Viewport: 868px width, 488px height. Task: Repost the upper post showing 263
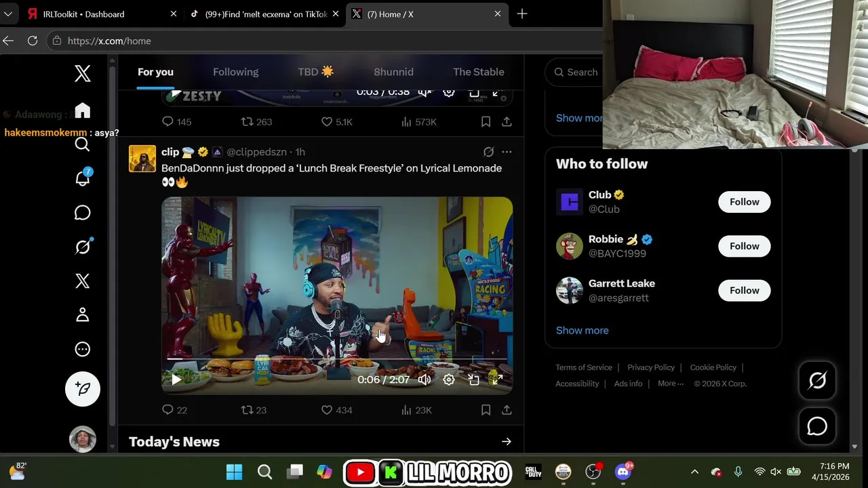click(256, 122)
